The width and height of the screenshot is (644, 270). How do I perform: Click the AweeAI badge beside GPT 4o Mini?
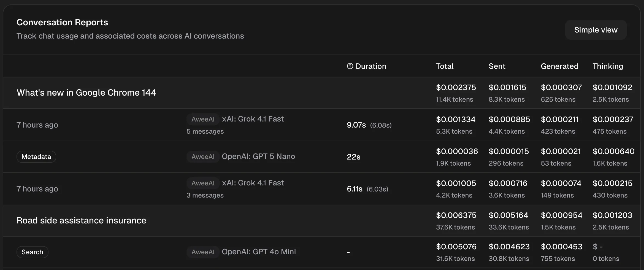tap(203, 252)
